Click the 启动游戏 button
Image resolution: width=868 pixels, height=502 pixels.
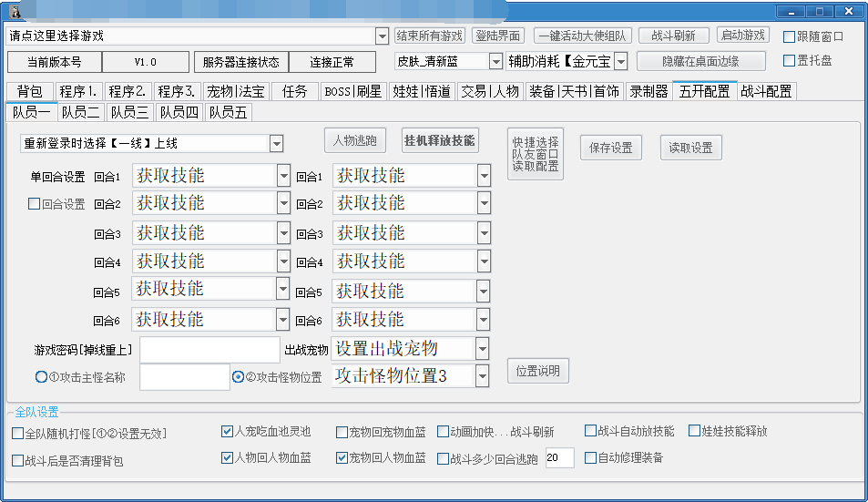743,36
